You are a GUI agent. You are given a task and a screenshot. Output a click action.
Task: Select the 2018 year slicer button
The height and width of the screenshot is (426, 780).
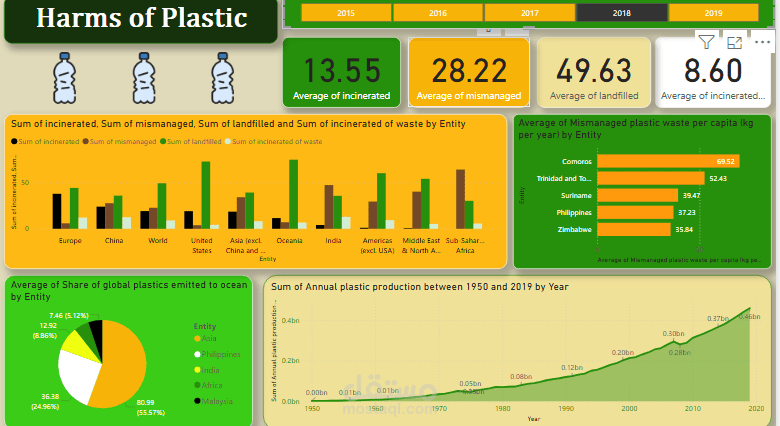point(621,13)
